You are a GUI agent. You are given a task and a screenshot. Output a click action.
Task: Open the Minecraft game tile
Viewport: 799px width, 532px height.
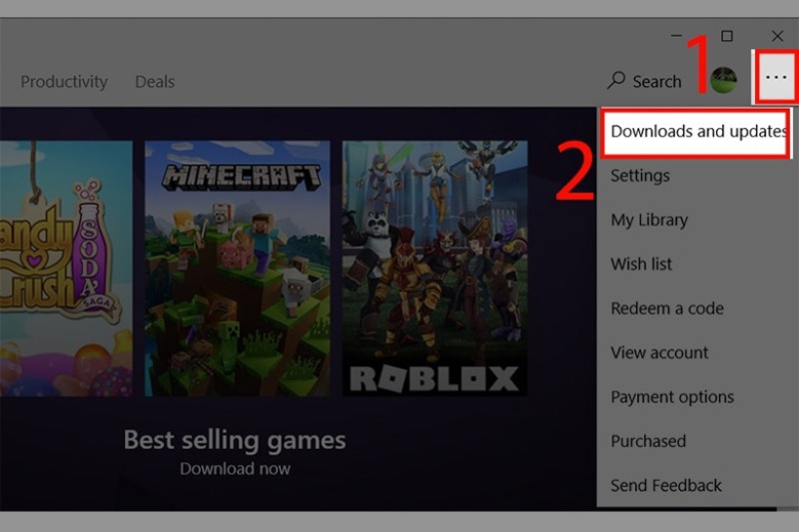coord(237,268)
